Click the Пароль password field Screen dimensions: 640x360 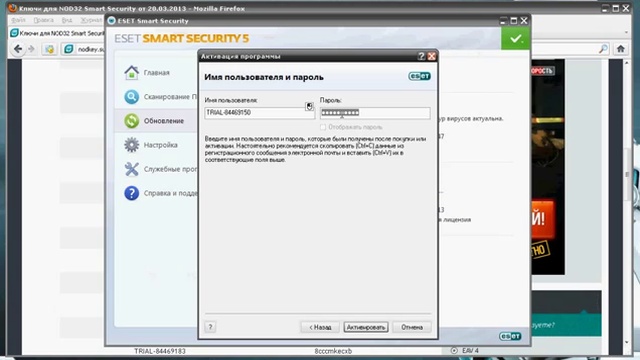pyautogui.click(x=375, y=113)
